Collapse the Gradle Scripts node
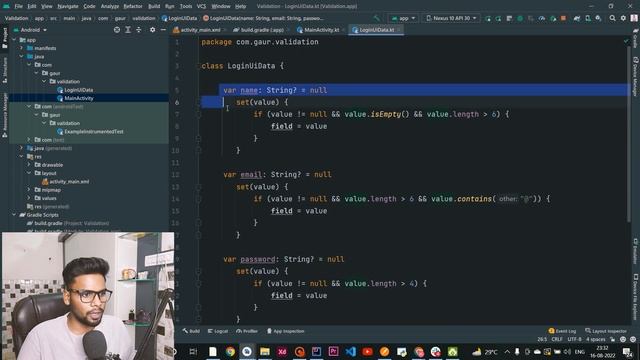Viewport: 640px width, 360px height. point(15,215)
